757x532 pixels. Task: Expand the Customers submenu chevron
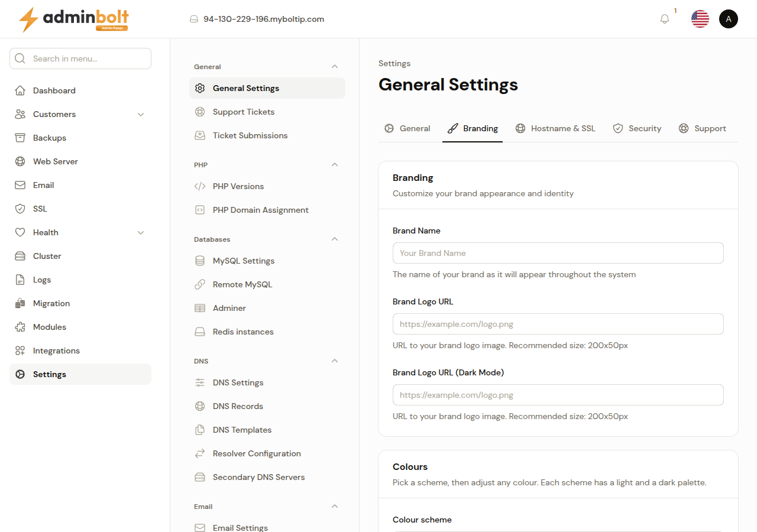pos(141,114)
